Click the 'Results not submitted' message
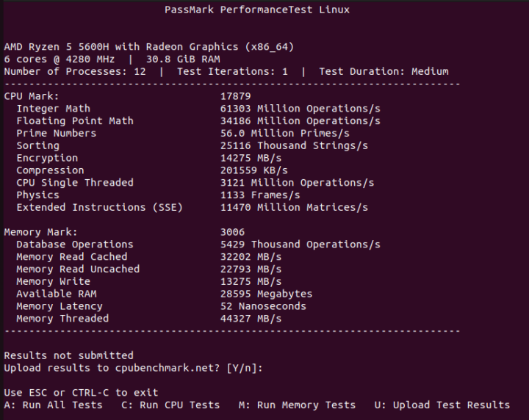This screenshot has height=420, width=529. click(69, 355)
